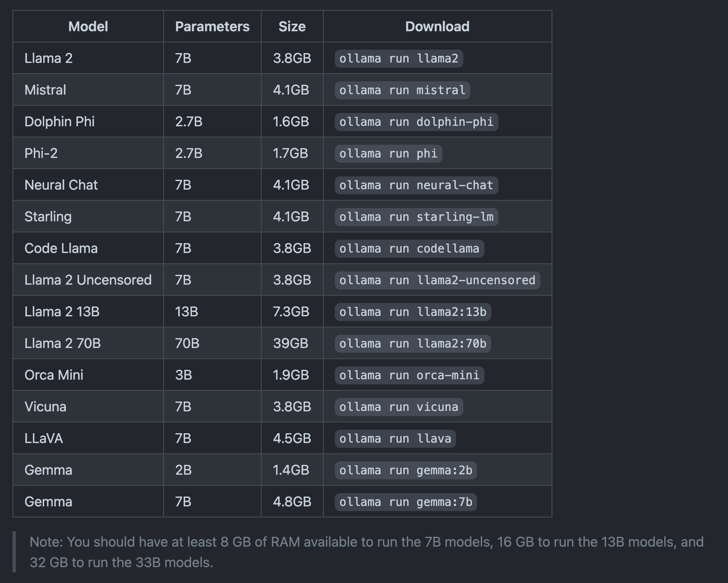Click the 'Parameters' column header
Image resolution: width=728 pixels, height=583 pixels.
pos(212,27)
